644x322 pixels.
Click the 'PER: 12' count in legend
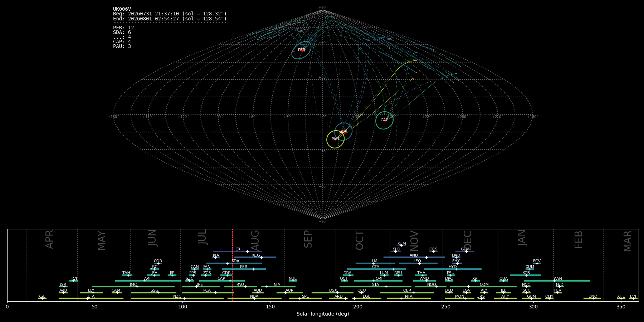coord(123,28)
